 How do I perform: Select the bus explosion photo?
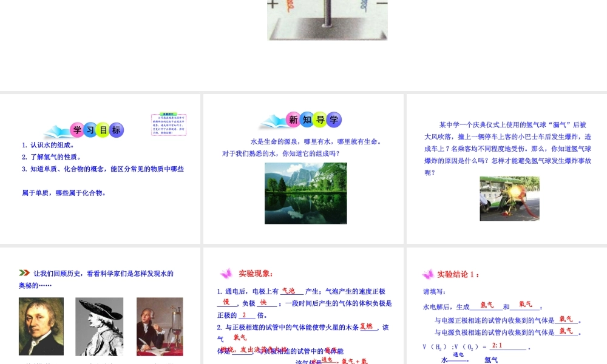(x=509, y=198)
